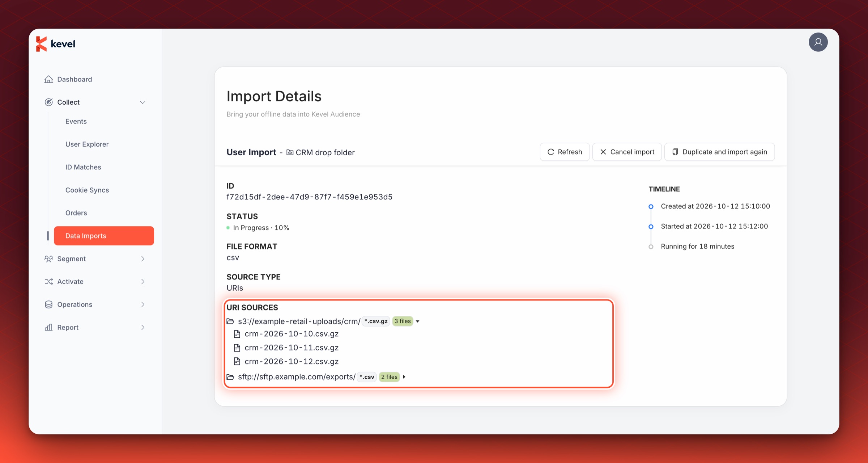Expand the Operations section chevron
The image size is (868, 463).
click(142, 304)
